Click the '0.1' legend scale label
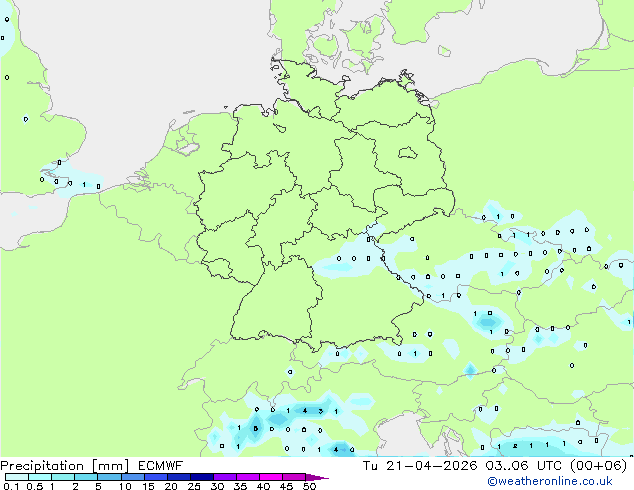 (x=11, y=486)
